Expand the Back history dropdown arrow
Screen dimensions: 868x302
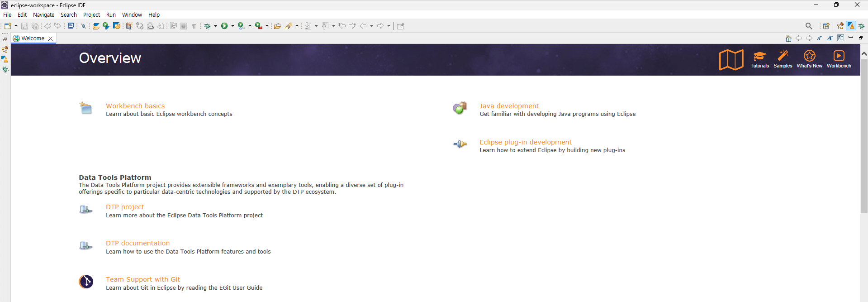click(x=371, y=26)
